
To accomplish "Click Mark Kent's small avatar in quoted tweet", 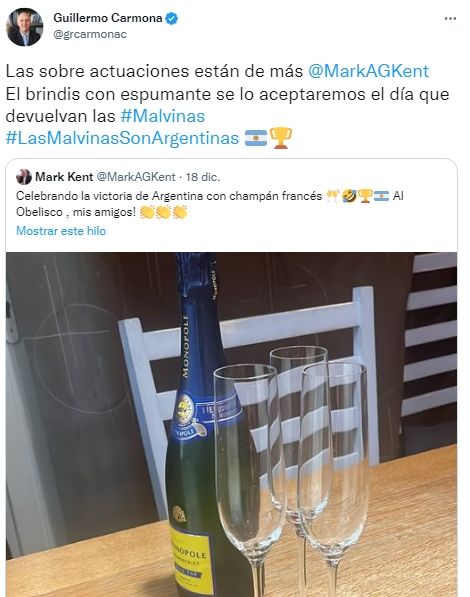I will pos(24,177).
